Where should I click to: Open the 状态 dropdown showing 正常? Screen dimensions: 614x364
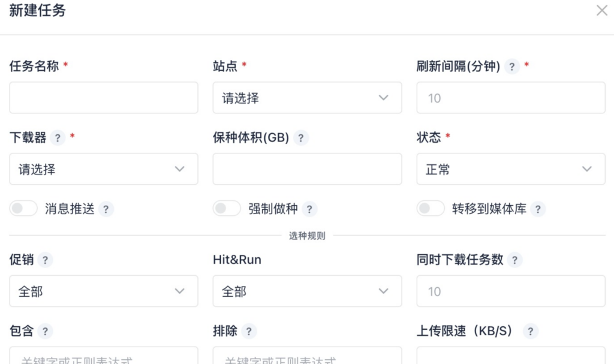click(x=511, y=169)
